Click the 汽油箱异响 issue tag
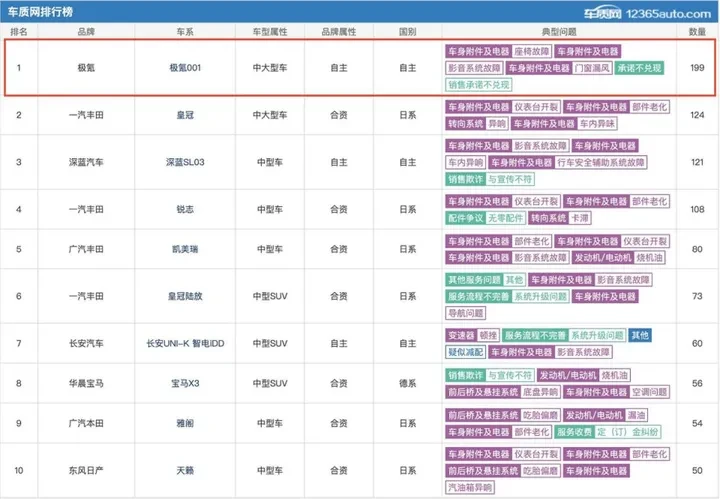Screen dimensions: 720x499 tap(470, 488)
